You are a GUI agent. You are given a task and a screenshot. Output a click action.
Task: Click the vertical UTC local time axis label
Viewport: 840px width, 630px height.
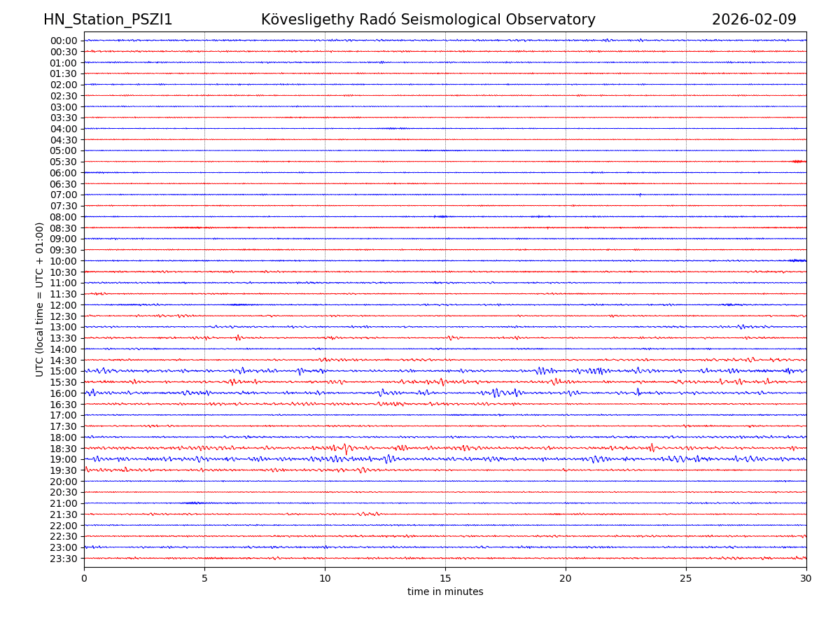40,299
